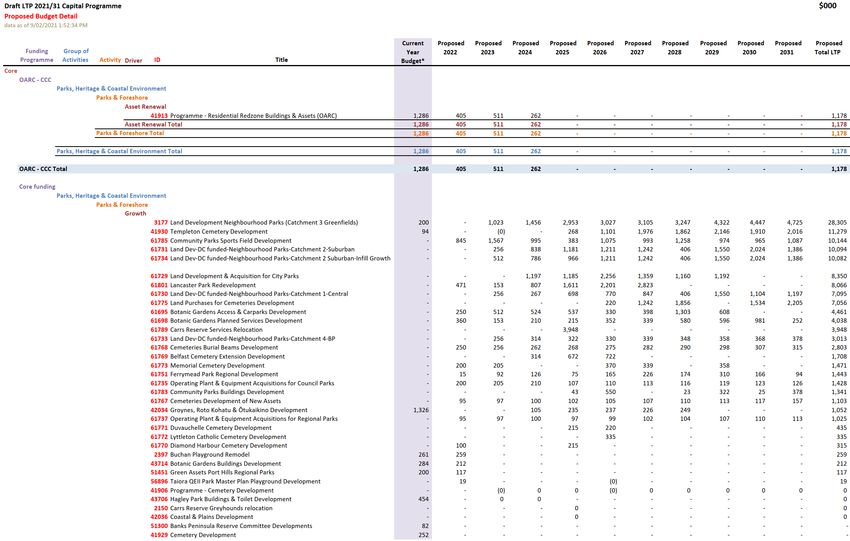Click ID "41913" for Residential Redzone programme
The width and height of the screenshot is (850, 541).
[x=159, y=115]
